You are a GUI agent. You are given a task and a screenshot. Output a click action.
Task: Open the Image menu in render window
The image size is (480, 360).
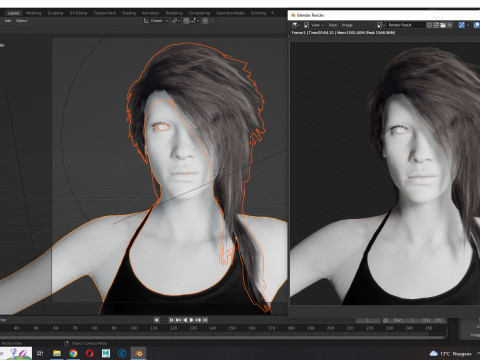coord(347,25)
